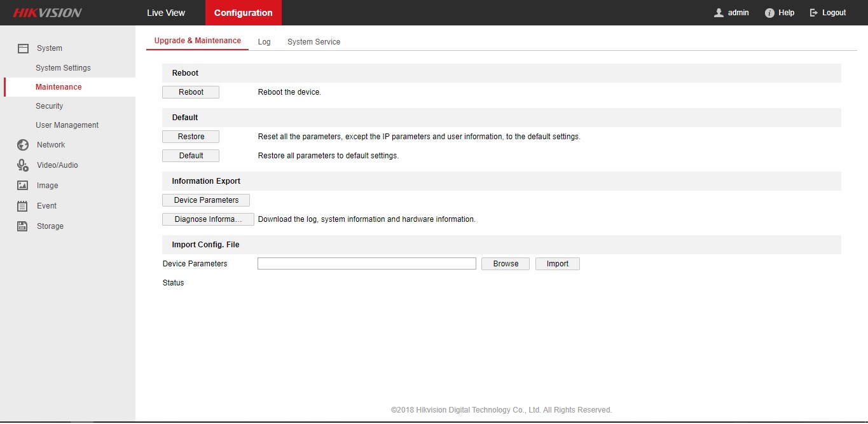Open Security in the System menu
The width and height of the screenshot is (868, 424).
pos(50,106)
